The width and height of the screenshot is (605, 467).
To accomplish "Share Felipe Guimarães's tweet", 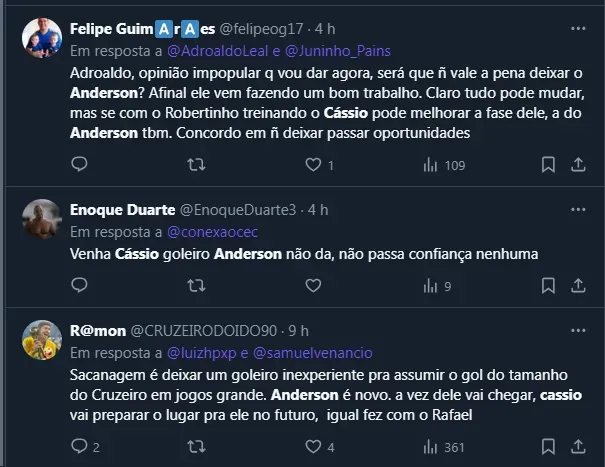I will point(580,165).
